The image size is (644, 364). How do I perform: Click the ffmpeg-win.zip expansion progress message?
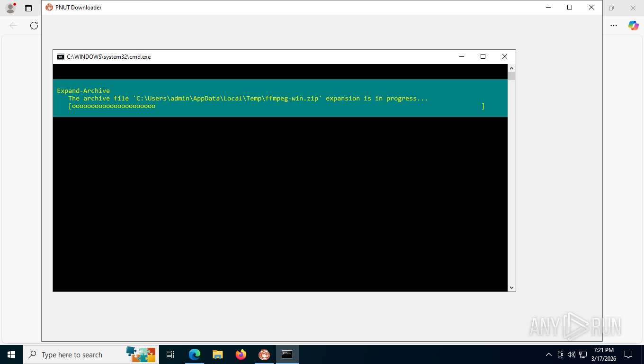pyautogui.click(x=248, y=99)
